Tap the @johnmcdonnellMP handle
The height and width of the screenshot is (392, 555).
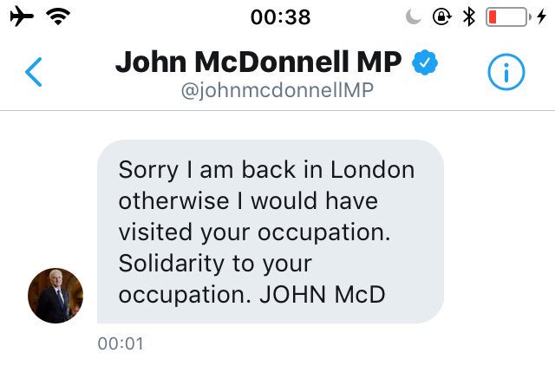tap(277, 90)
